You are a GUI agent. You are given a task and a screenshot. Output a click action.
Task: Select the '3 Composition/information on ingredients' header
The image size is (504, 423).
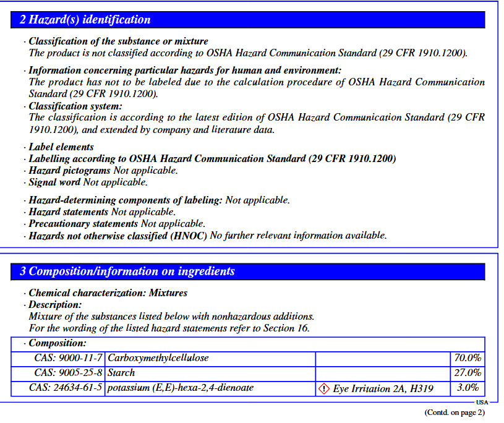click(x=248, y=271)
